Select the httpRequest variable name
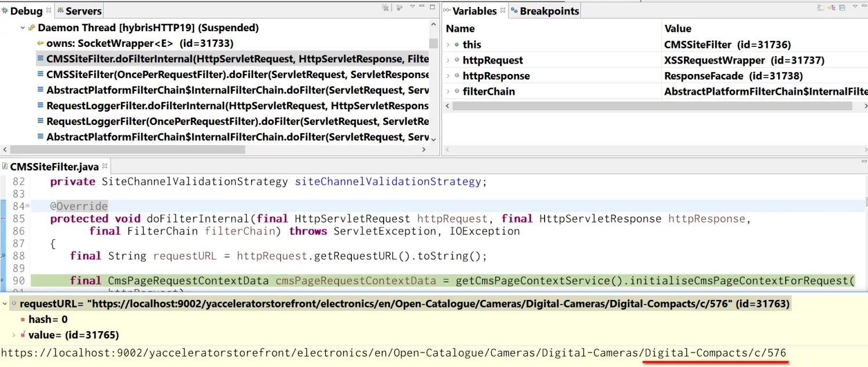The width and height of the screenshot is (868, 367). tap(492, 60)
